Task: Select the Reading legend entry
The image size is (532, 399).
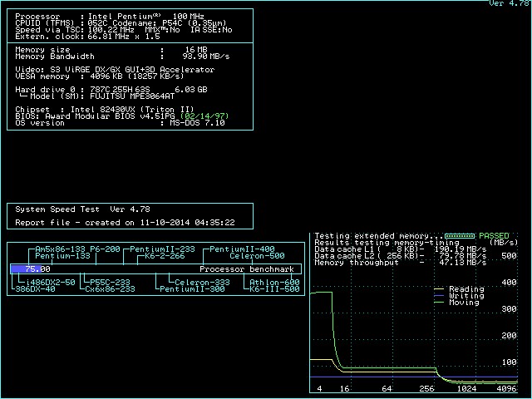Action: pos(465,289)
